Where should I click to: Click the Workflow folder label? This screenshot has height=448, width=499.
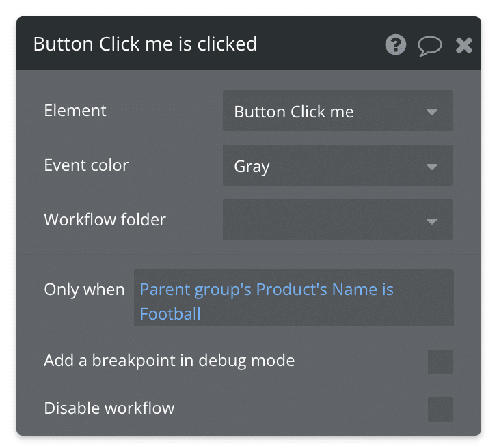(x=105, y=220)
